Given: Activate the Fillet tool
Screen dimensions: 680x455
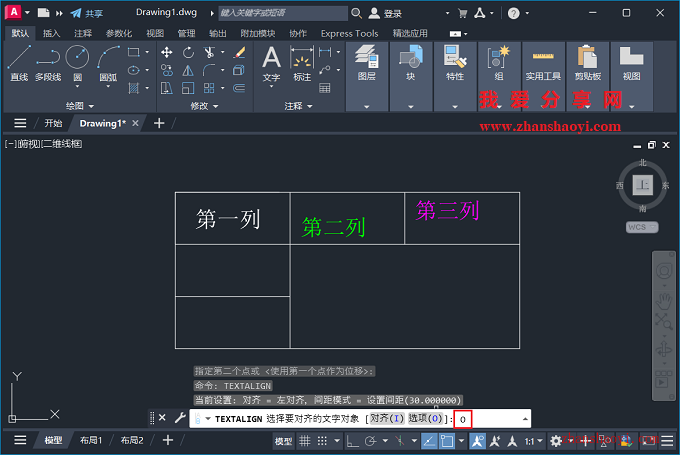Looking at the screenshot, I should [209, 70].
